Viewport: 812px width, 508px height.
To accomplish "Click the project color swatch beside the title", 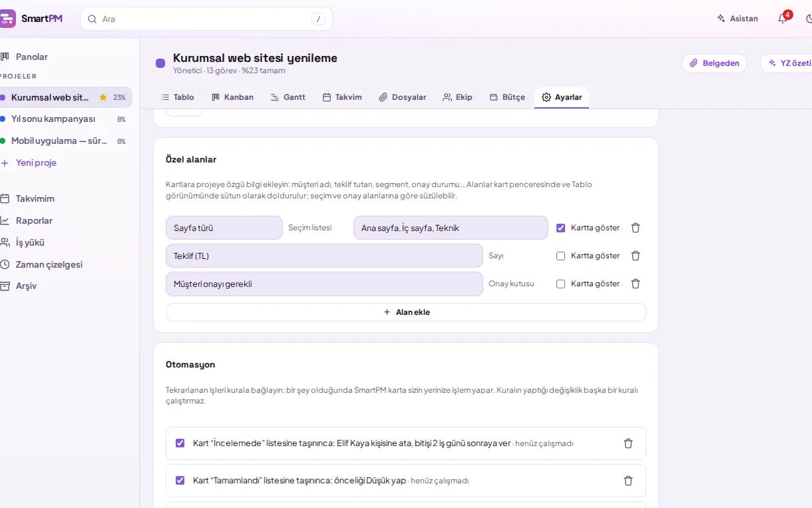I will 160,63.
